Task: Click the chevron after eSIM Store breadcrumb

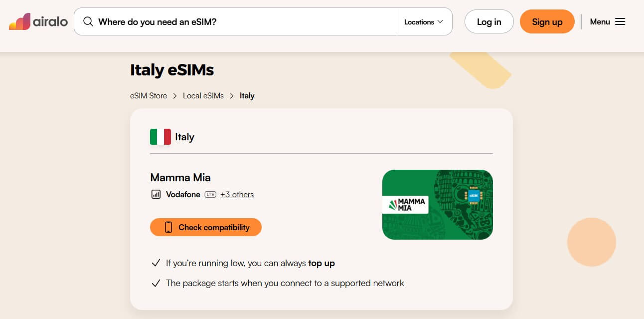Action: (x=175, y=96)
